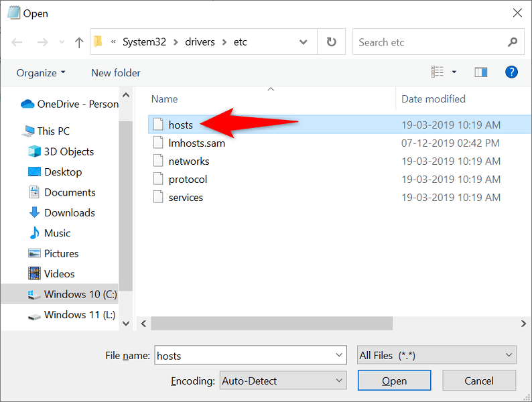This screenshot has width=532, height=402.
Task: Open Downloads in the sidebar
Action: [x=62, y=212]
